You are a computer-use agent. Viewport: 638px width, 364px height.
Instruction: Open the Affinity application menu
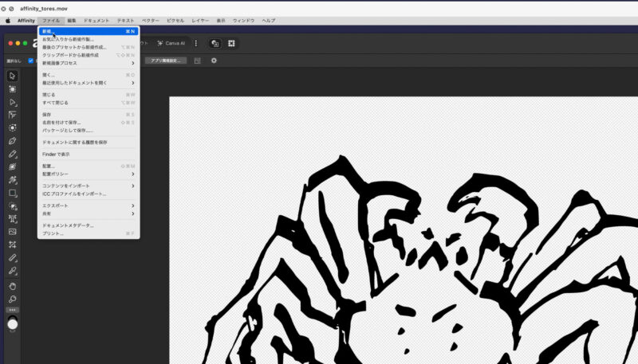click(26, 21)
